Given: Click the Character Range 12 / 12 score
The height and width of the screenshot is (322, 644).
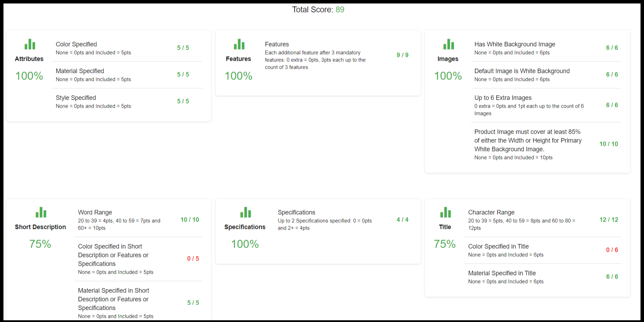Looking at the screenshot, I should click(609, 220).
